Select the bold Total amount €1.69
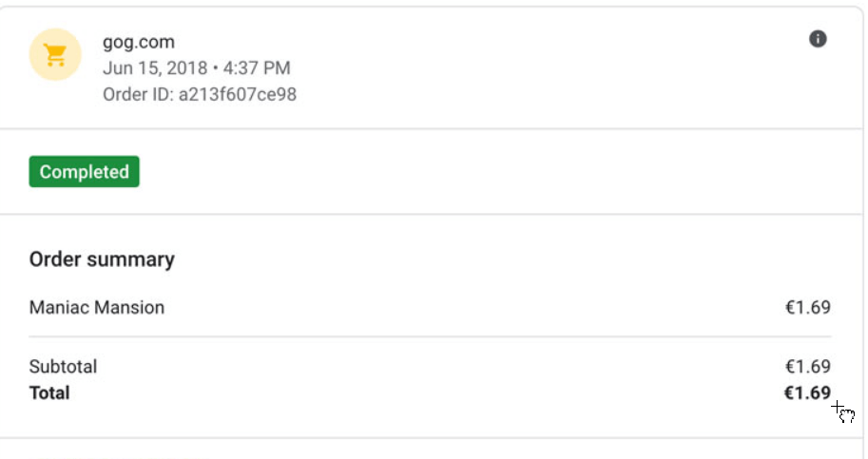868x459 pixels. [x=806, y=392]
